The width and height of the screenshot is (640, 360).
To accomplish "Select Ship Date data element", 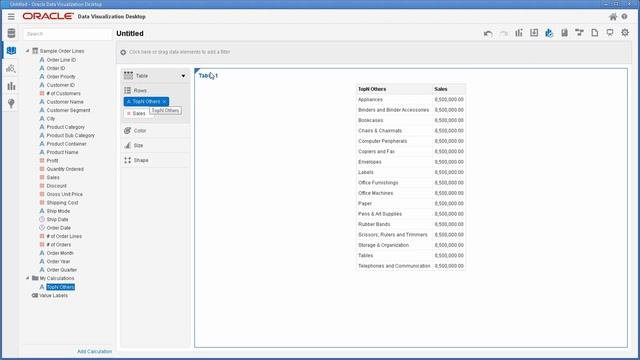I will point(57,220).
